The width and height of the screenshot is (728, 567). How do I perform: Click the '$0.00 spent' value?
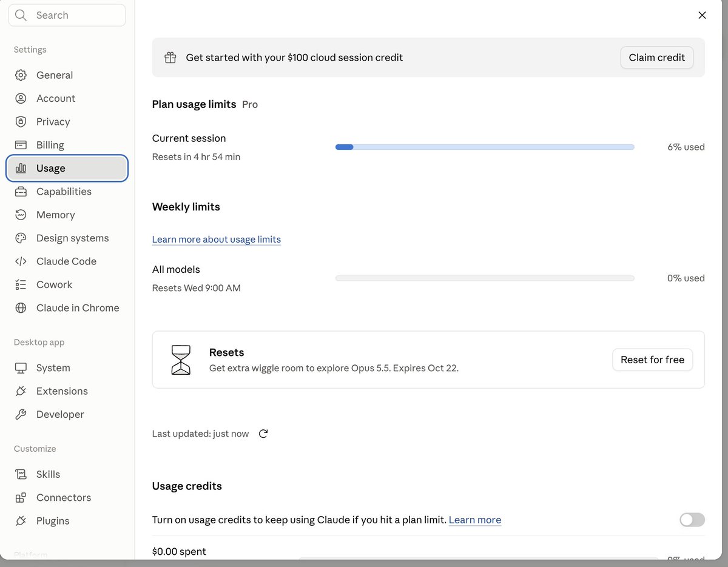point(179,551)
